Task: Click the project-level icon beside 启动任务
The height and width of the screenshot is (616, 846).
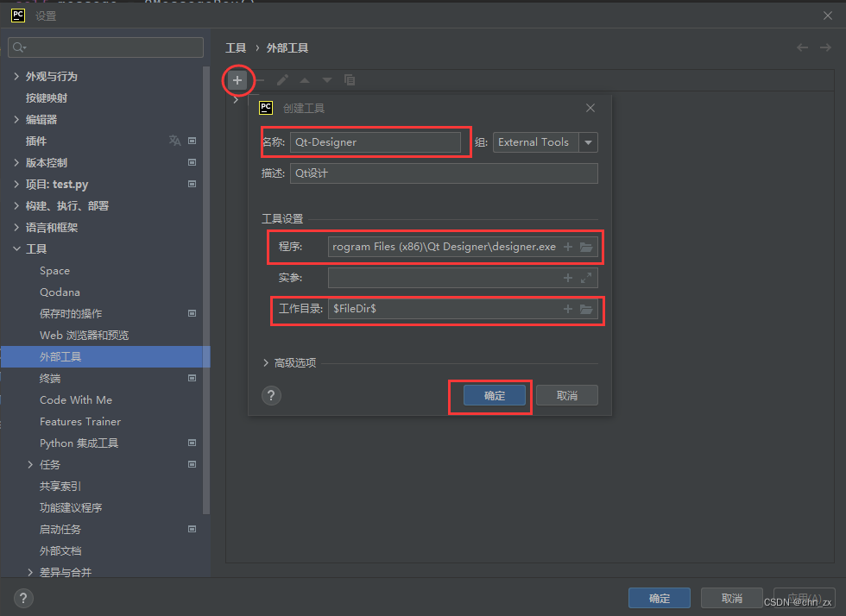Action: pyautogui.click(x=192, y=529)
